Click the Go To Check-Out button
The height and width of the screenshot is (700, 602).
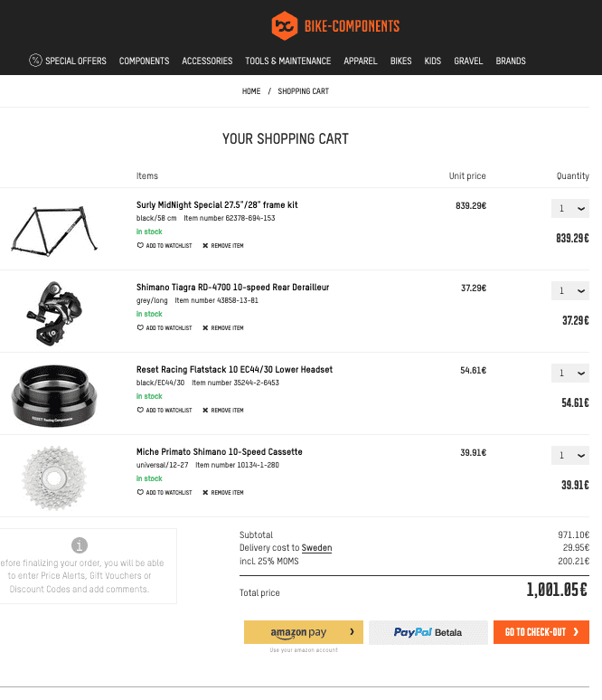541,632
